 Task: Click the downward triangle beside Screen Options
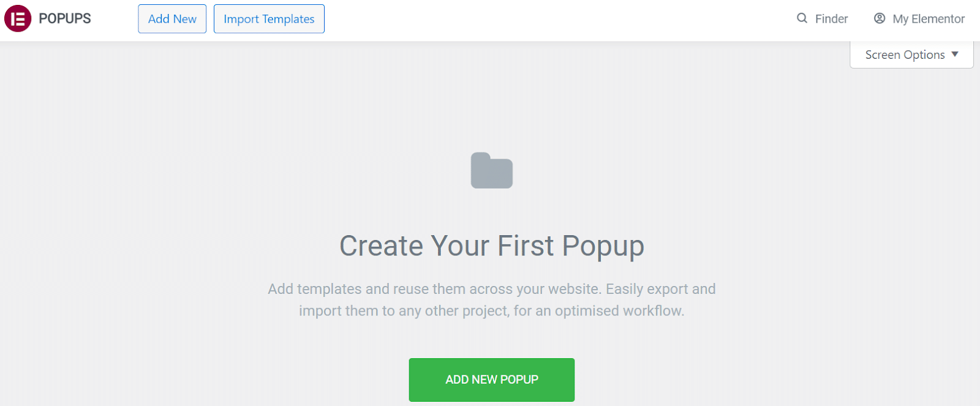click(x=956, y=55)
